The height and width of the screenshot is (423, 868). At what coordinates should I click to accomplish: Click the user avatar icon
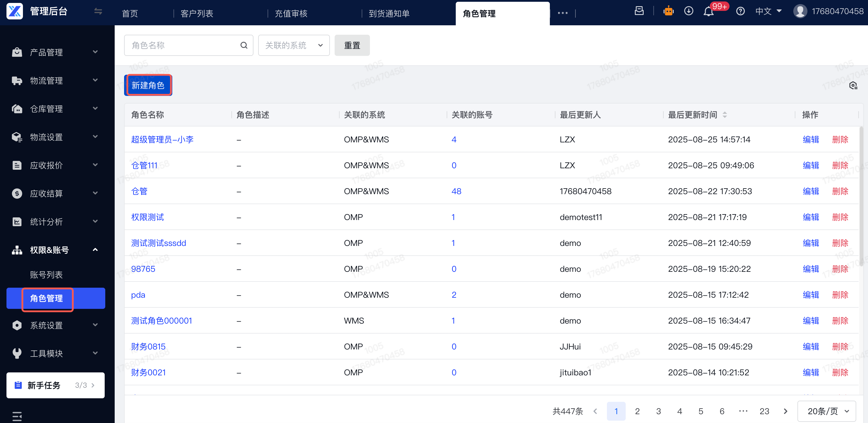click(800, 11)
